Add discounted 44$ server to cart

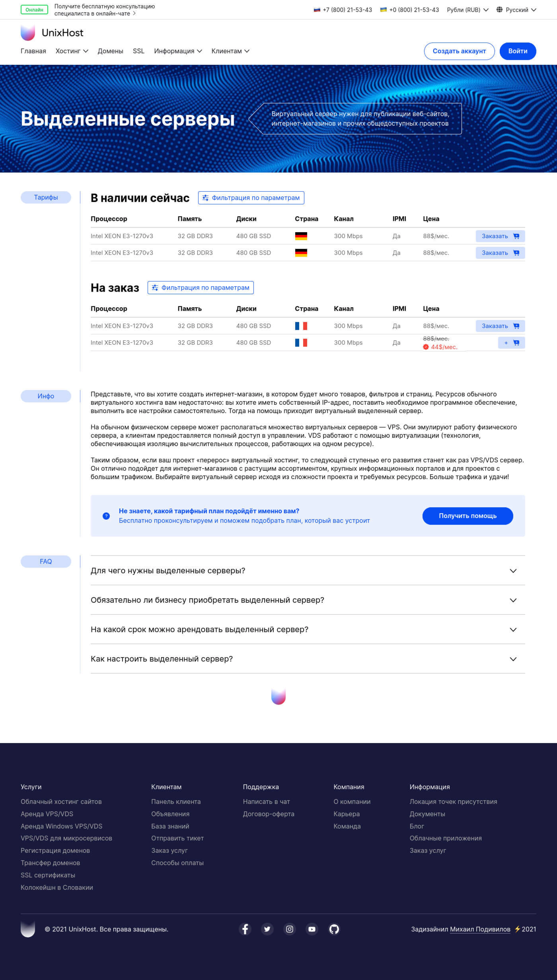pos(511,343)
